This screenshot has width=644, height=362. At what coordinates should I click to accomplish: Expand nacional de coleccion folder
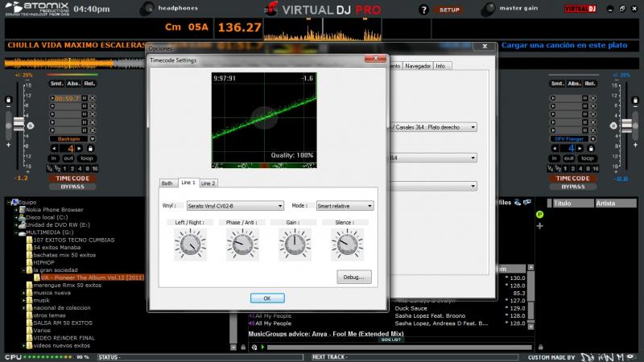(24, 308)
